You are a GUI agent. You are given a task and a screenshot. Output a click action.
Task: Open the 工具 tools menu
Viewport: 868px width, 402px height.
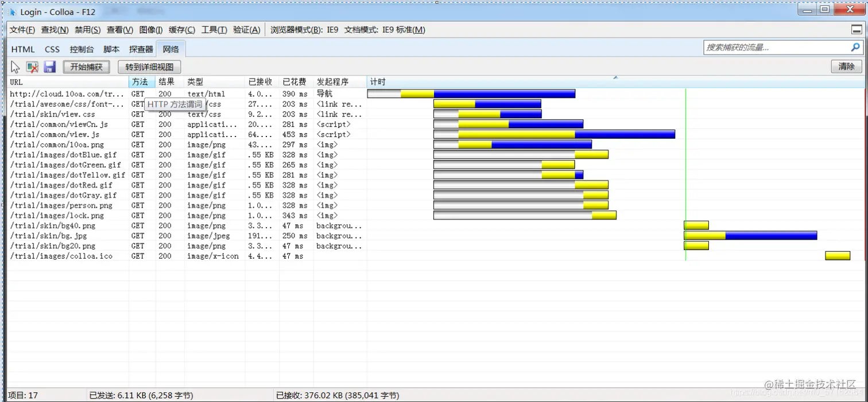214,30
